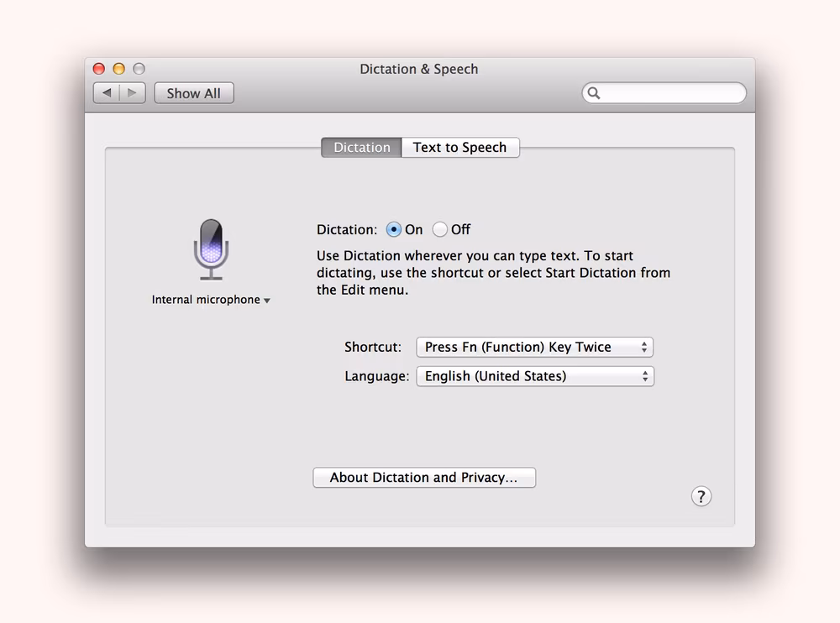The image size is (840, 623).
Task: Click the Show All button
Action: [x=194, y=93]
